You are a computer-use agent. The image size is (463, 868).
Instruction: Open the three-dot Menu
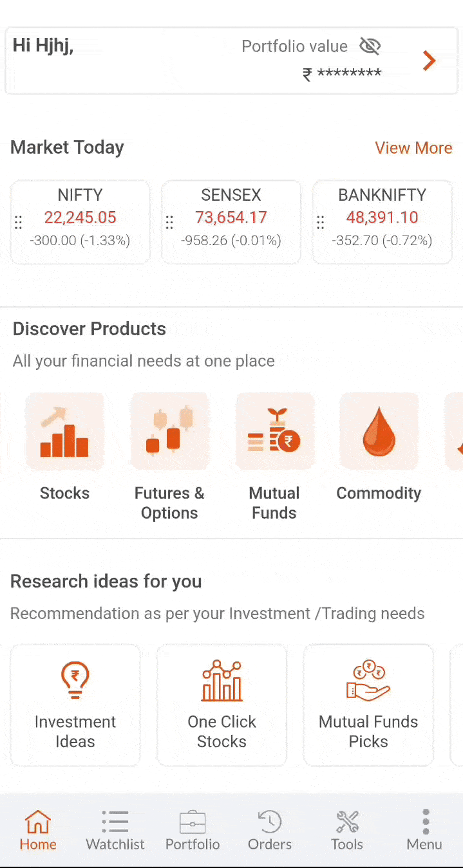coord(424,822)
